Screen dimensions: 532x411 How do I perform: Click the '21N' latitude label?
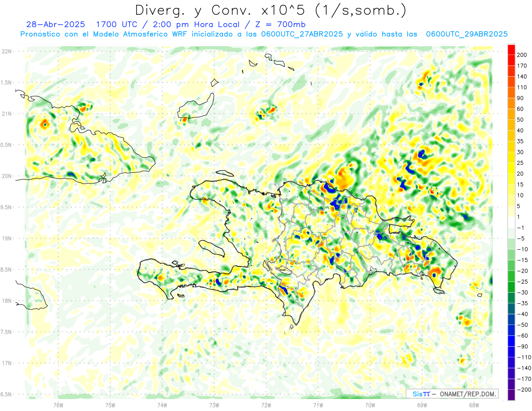7,114
